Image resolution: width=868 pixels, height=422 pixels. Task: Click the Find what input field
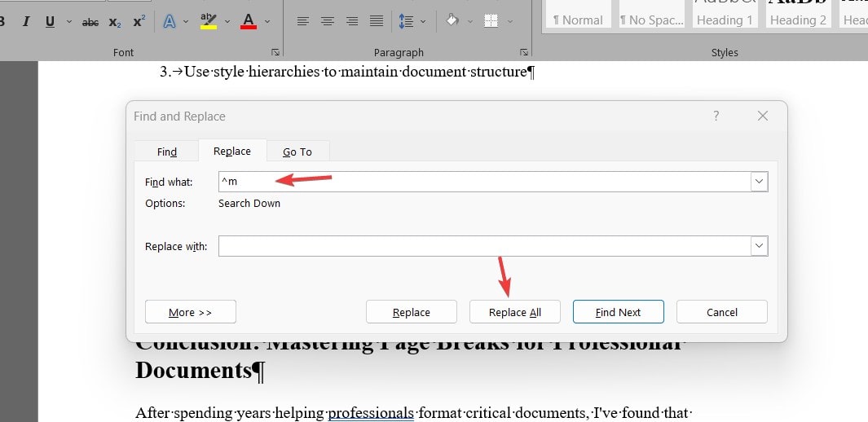tap(484, 182)
